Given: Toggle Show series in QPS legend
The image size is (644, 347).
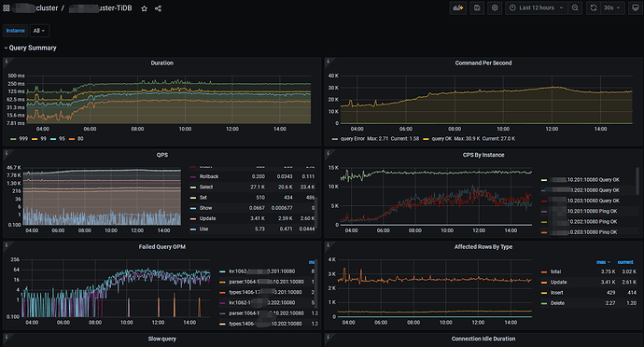Looking at the screenshot, I should pyautogui.click(x=205, y=208).
